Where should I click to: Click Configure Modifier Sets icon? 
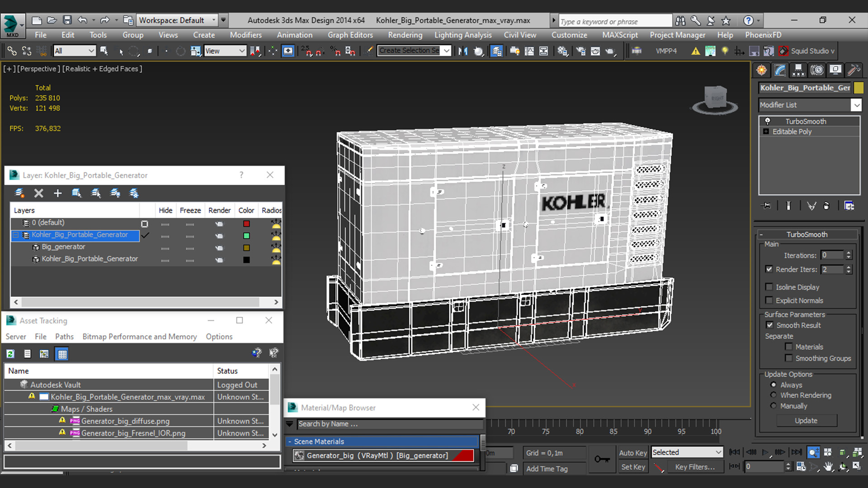[849, 206]
